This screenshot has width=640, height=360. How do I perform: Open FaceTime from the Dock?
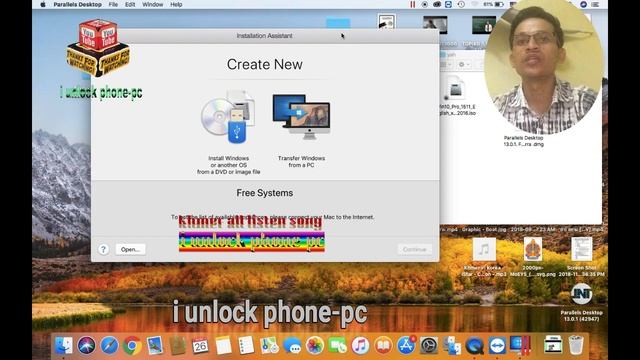338,346
